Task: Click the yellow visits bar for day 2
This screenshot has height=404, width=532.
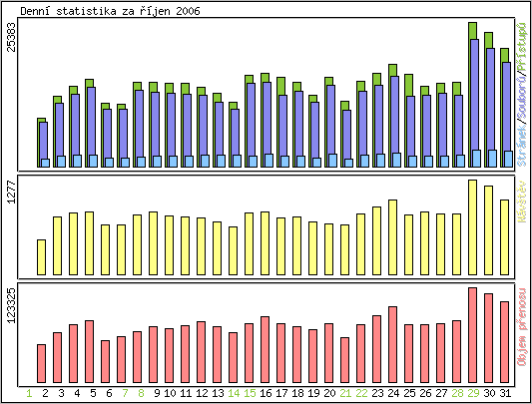Action: point(41,257)
